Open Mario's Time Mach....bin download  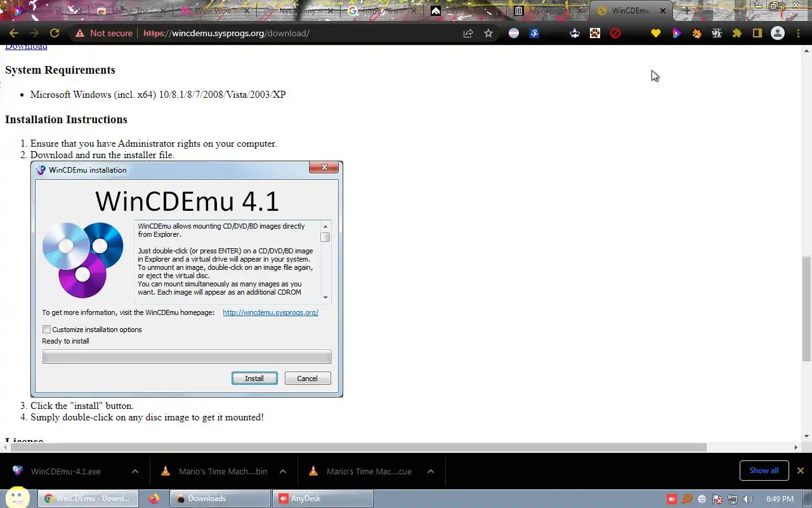click(223, 471)
